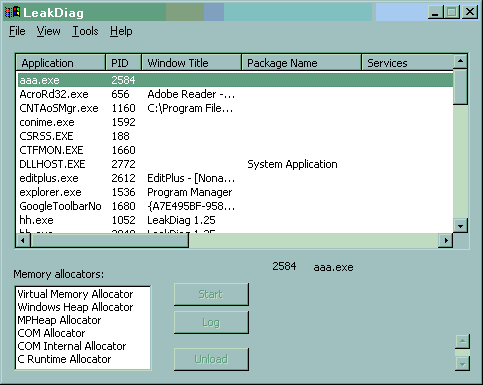The width and height of the screenshot is (483, 385).
Task: Click the Window Title column header
Action: [x=191, y=63]
